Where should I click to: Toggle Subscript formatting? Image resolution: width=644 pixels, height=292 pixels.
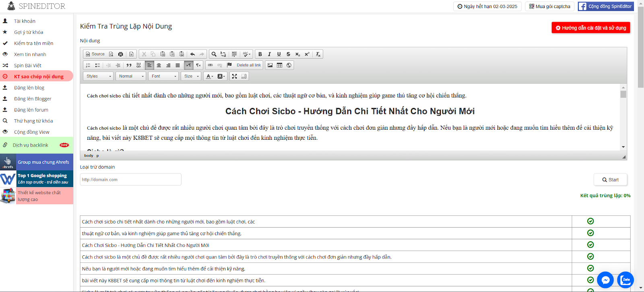pyautogui.click(x=297, y=54)
